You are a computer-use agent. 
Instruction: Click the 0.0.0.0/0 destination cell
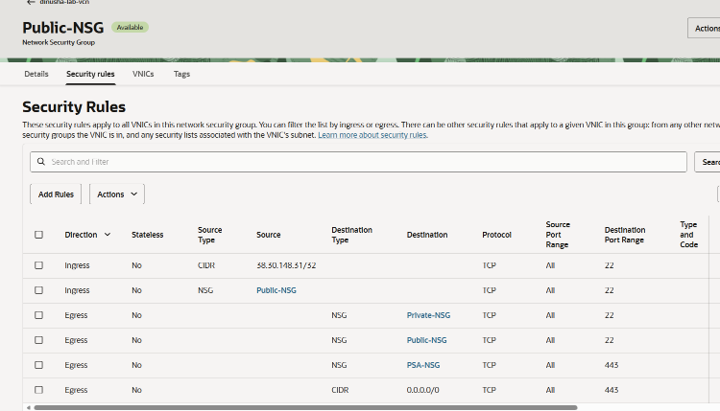click(423, 390)
